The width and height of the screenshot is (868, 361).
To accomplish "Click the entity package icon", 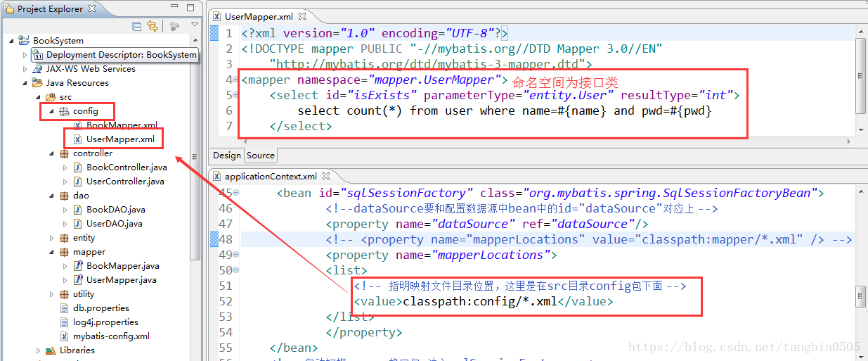I will click(x=64, y=238).
